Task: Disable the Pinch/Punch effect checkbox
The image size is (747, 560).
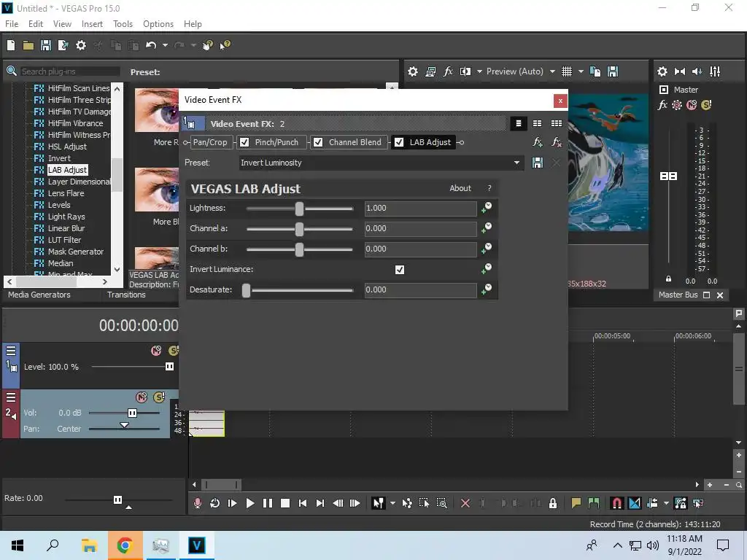Action: click(x=244, y=142)
